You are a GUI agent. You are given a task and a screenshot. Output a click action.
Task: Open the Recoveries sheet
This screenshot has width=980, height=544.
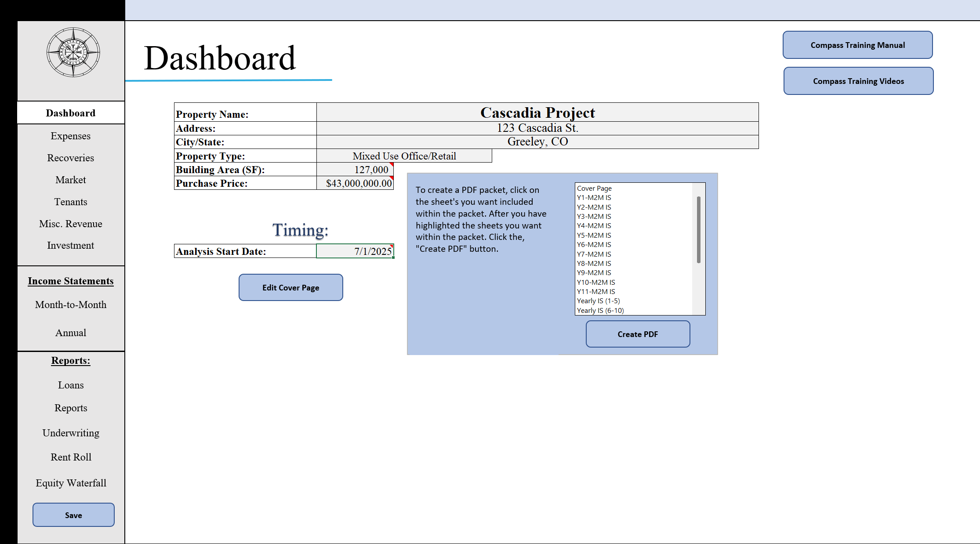70,158
